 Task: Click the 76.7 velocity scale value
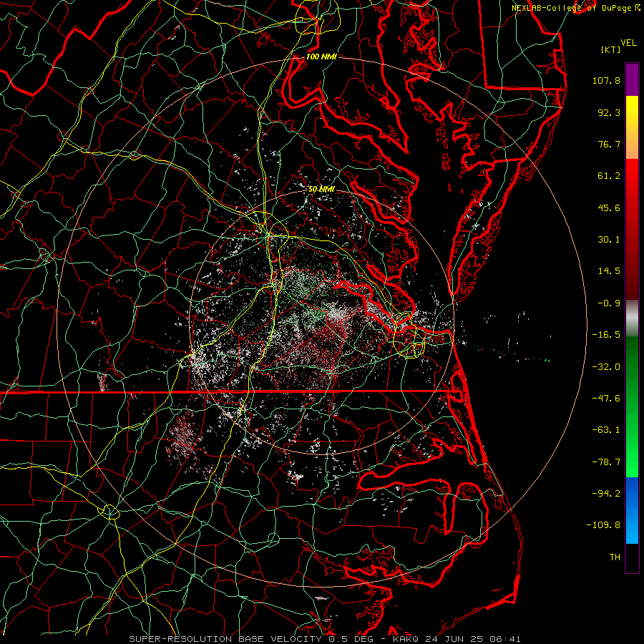coord(609,144)
